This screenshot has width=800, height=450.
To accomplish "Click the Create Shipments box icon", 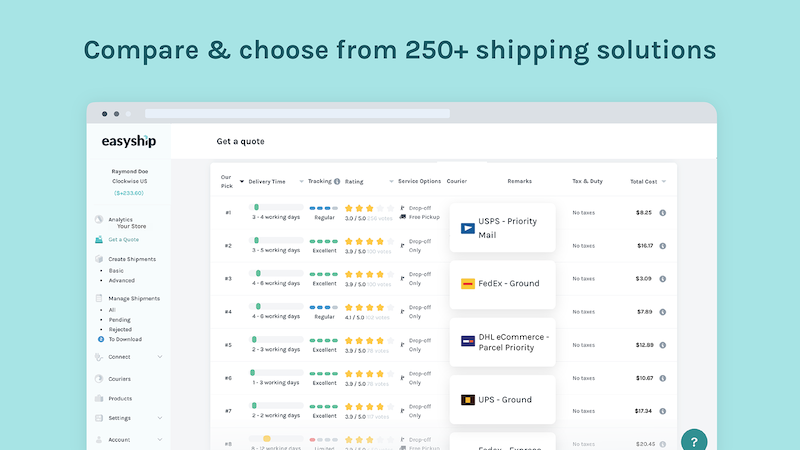I will point(99,259).
